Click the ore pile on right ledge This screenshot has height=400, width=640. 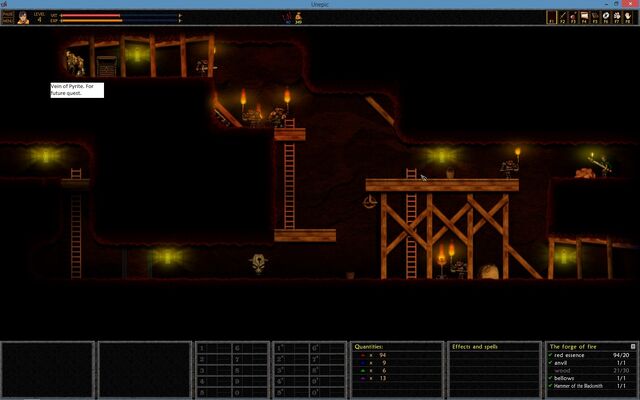click(584, 173)
